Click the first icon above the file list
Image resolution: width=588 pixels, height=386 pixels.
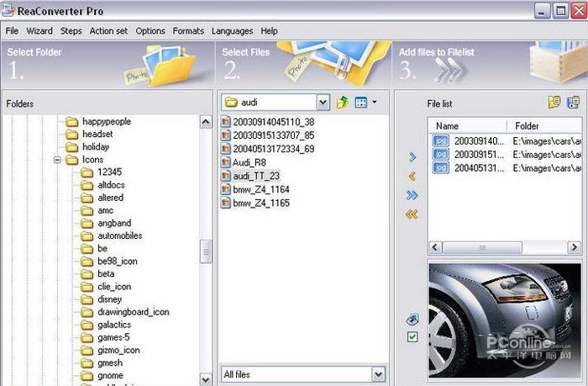[x=554, y=103]
